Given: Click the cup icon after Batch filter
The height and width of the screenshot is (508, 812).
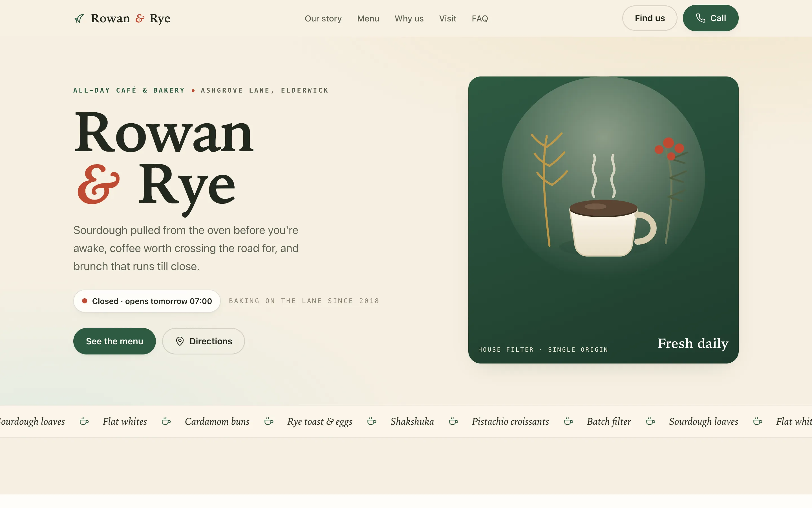Looking at the screenshot, I should tap(650, 421).
